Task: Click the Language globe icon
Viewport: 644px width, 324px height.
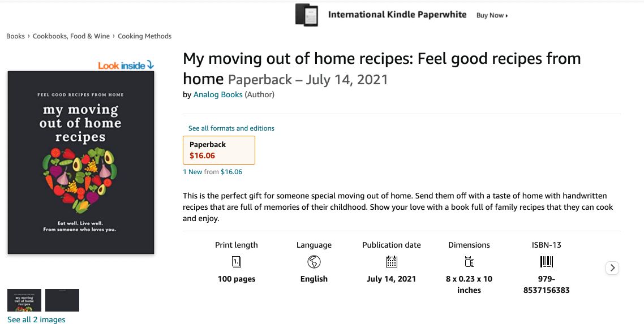Action: click(x=314, y=262)
